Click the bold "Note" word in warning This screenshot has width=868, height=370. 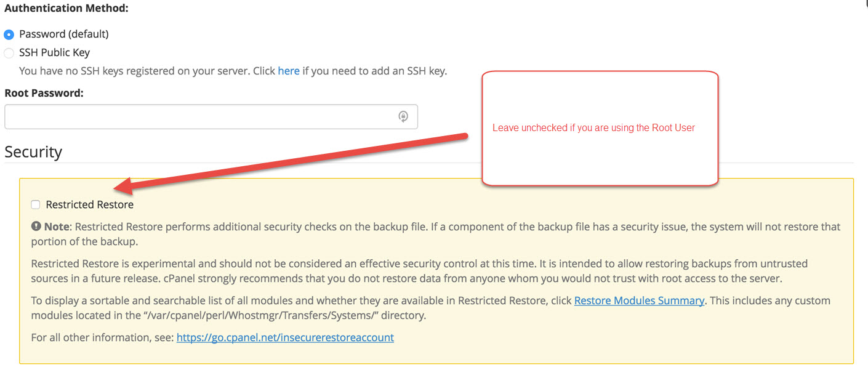(57, 227)
